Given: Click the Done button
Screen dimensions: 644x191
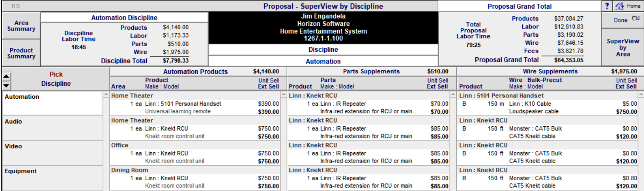Looking at the screenshot, I should 622,20.
